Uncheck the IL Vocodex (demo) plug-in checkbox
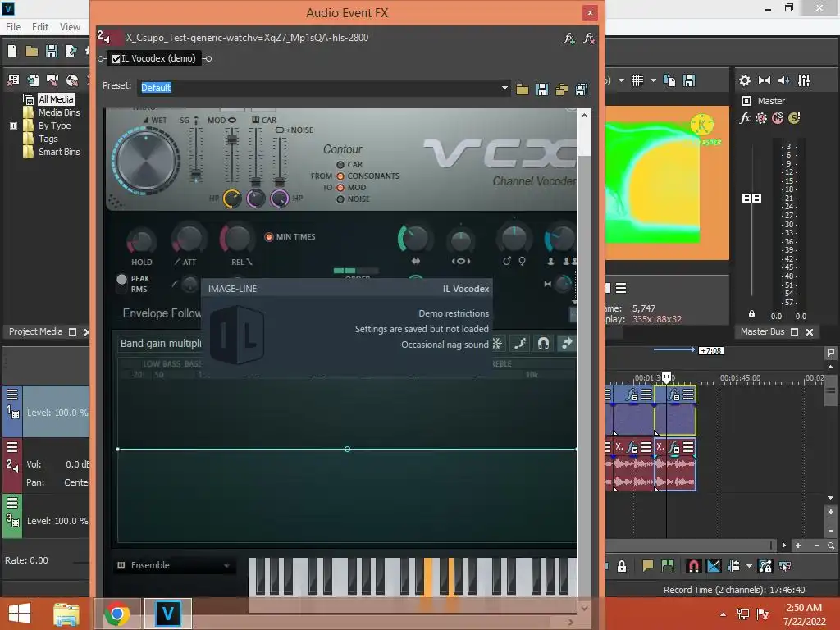Screen dimensions: 840x630 point(116,59)
